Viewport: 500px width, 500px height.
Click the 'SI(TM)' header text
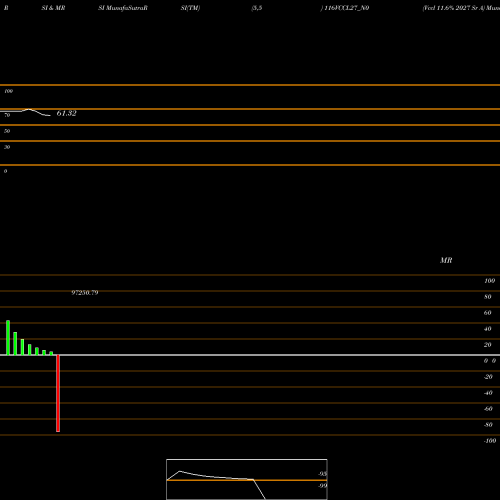190,8
